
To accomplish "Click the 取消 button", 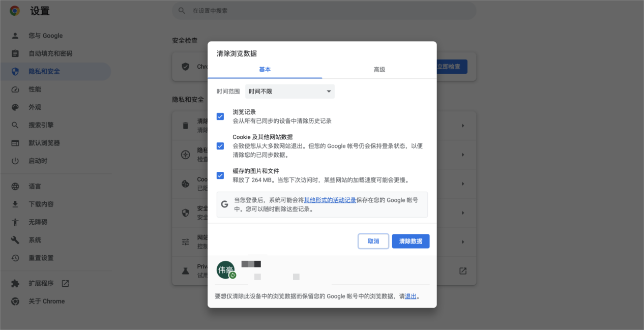I will click(x=373, y=241).
